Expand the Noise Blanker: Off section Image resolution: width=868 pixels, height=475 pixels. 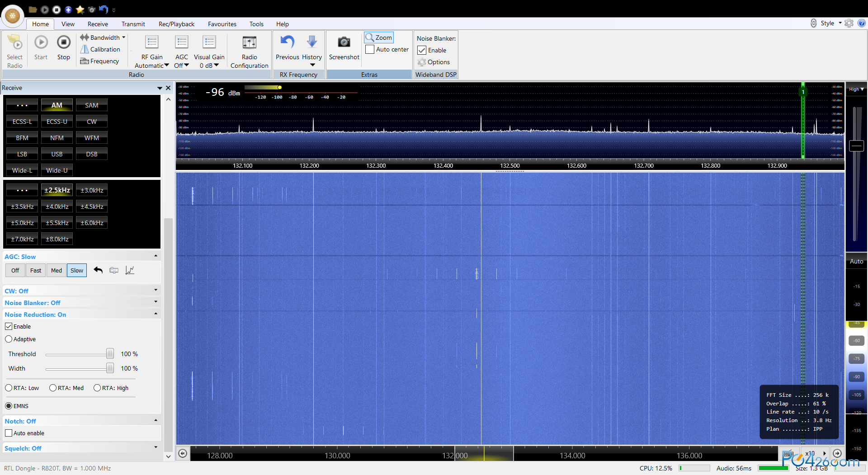pyautogui.click(x=156, y=302)
